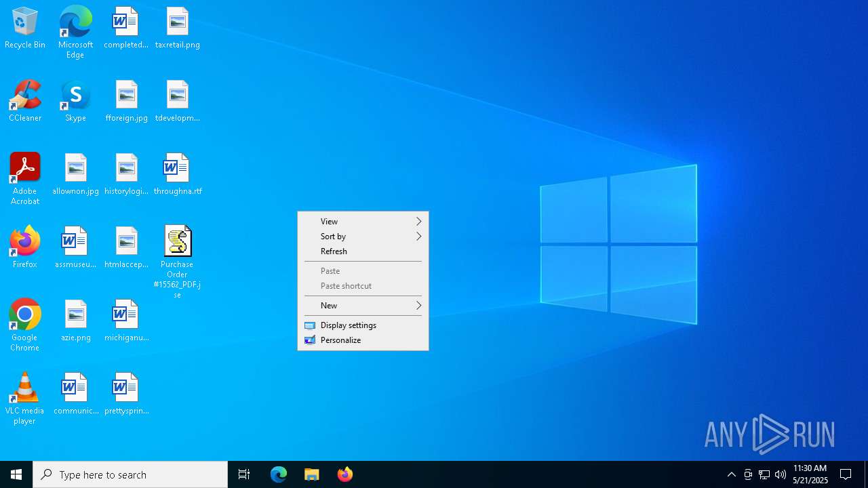868x488 pixels.
Task: Select the Purchase Order #15562_PDF.jse file
Action: click(177, 262)
